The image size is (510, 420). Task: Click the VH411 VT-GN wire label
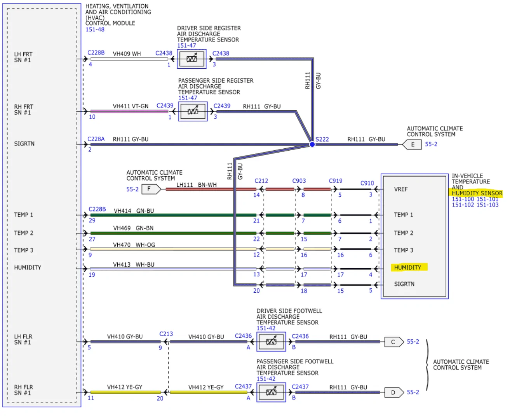131,106
